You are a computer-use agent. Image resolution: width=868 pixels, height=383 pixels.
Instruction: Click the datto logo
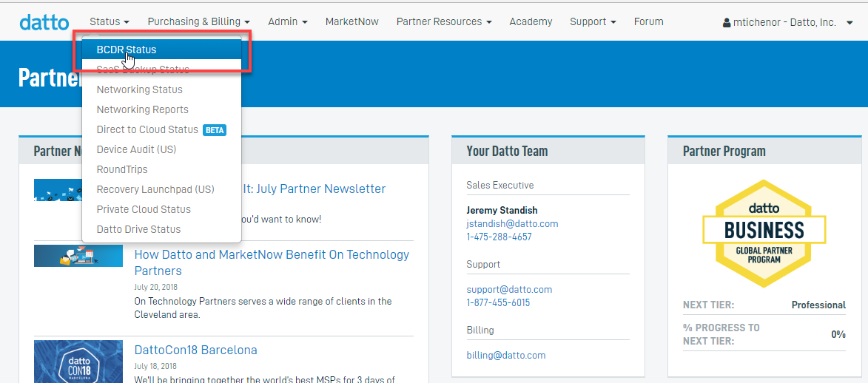44,22
